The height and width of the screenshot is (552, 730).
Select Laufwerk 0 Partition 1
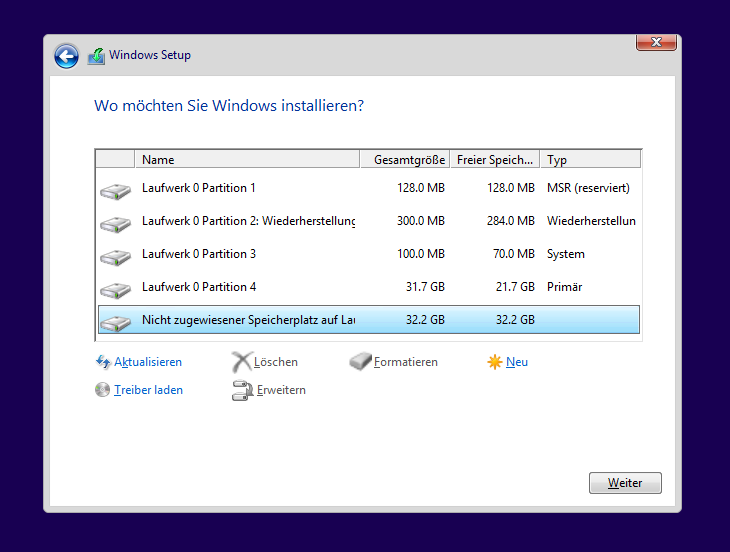(368, 188)
